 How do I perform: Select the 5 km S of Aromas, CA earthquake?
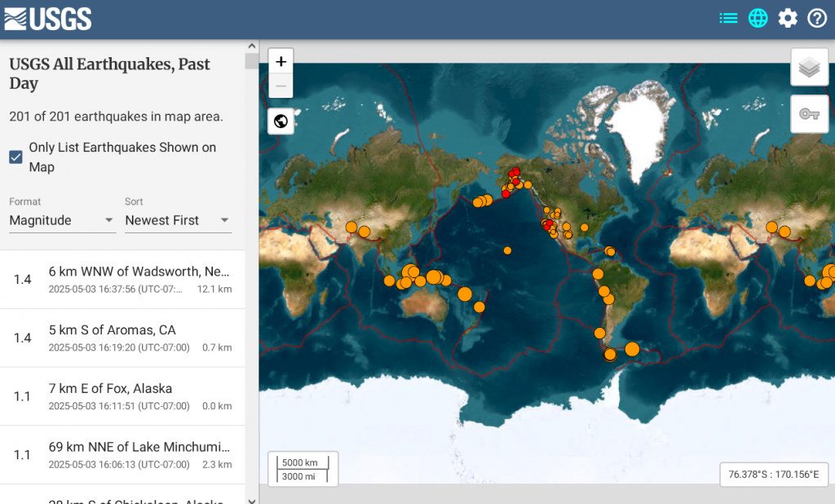[x=122, y=338]
